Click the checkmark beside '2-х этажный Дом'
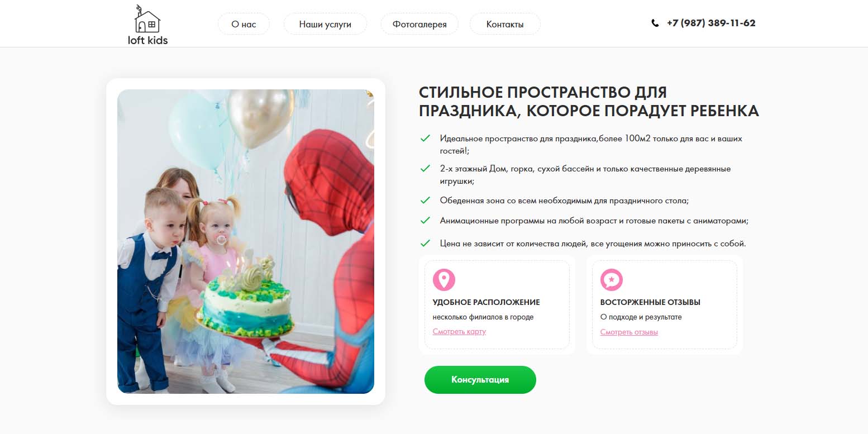The width and height of the screenshot is (868, 434). [x=425, y=168]
